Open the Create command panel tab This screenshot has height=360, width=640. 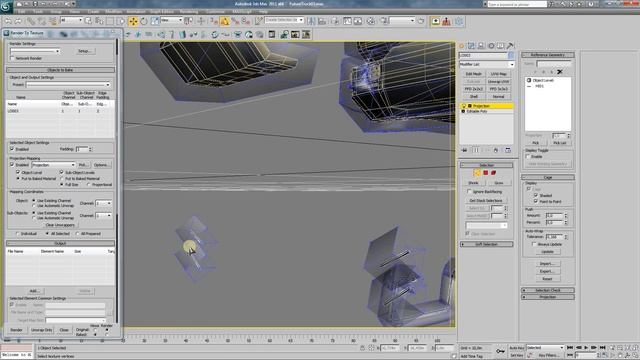click(462, 46)
